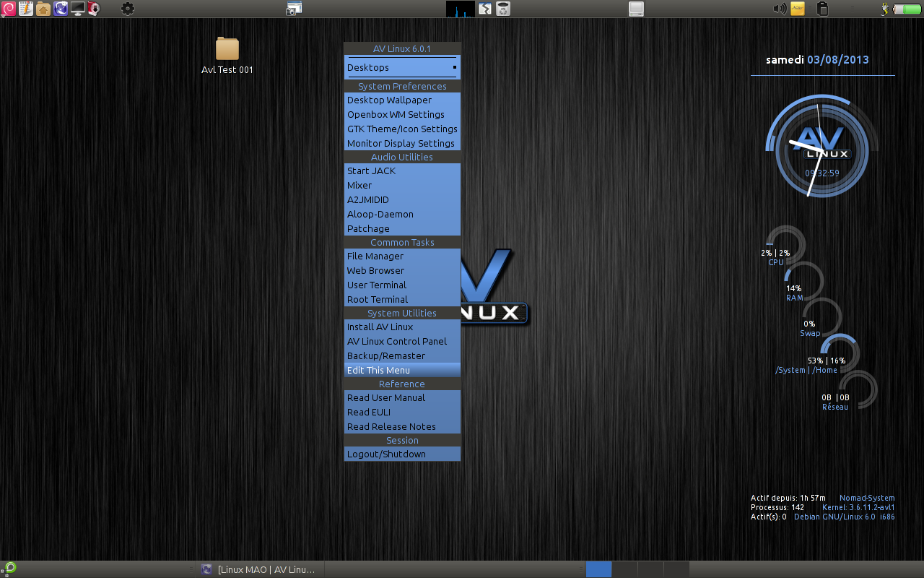This screenshot has height=578, width=924.
Task: Select GTK Theme/Icon Settings
Action: point(402,129)
